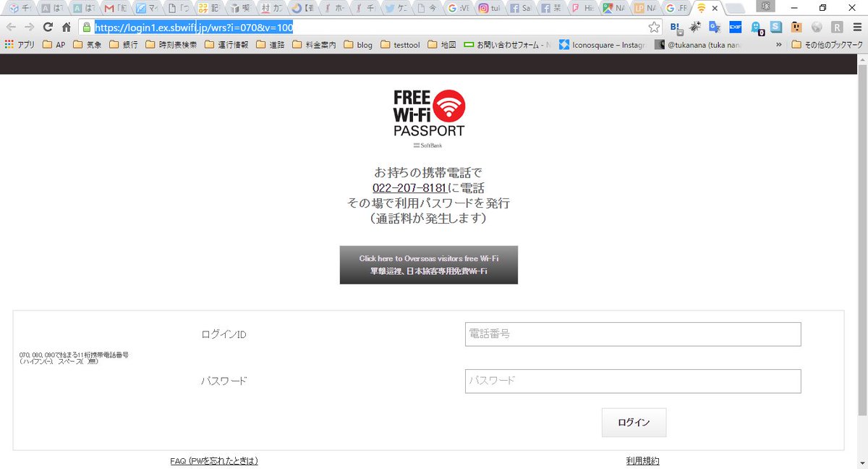Open the 時刻表検索 bookmark folder
The image size is (868, 469).
pyautogui.click(x=171, y=45)
